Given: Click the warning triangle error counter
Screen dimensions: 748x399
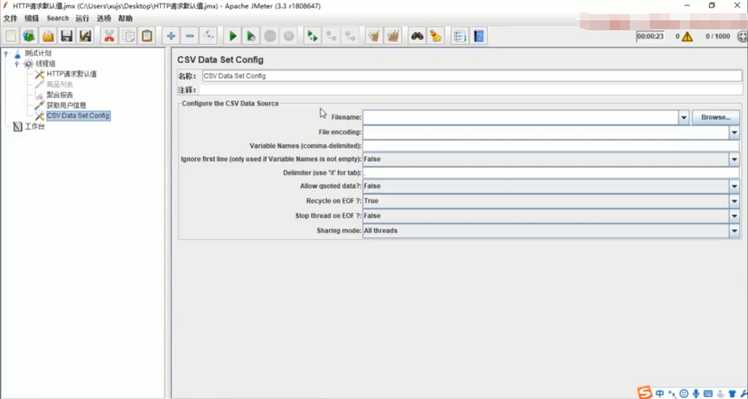Looking at the screenshot, I should coord(687,36).
